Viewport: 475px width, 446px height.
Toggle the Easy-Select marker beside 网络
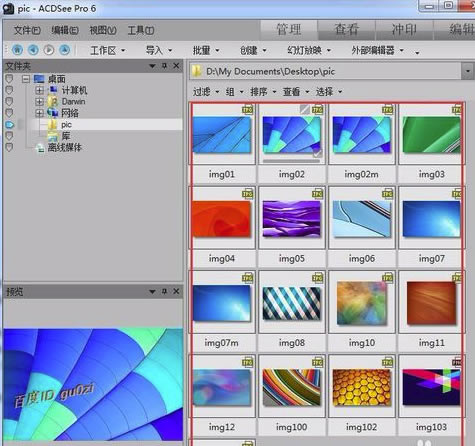click(9, 113)
